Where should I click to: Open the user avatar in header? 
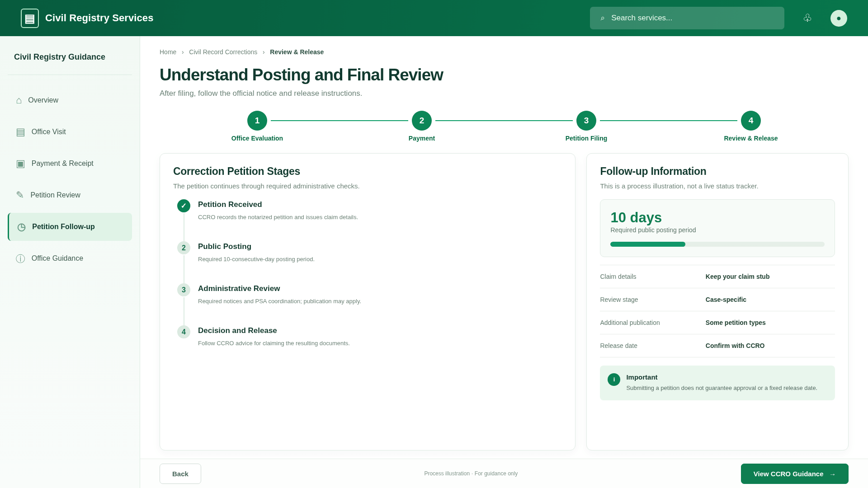pos(839,18)
